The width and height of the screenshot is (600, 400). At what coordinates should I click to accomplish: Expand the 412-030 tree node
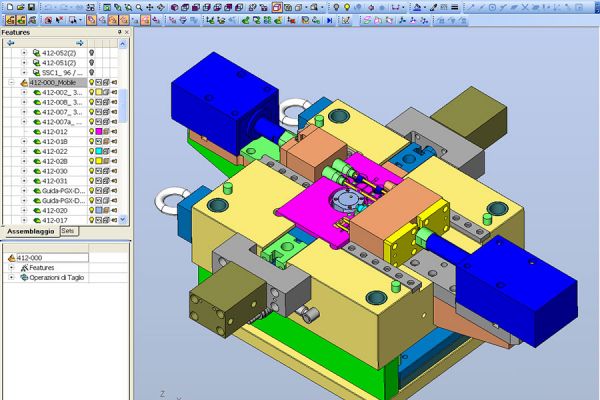24,171
